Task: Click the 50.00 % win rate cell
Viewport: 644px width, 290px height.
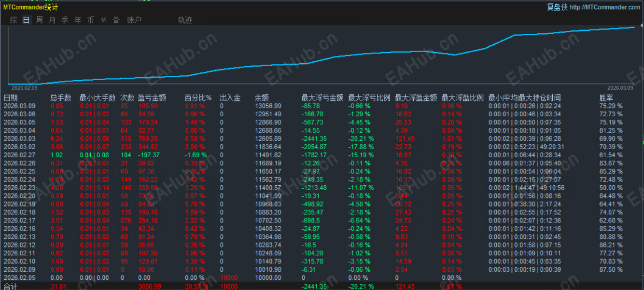Action: 611,188
